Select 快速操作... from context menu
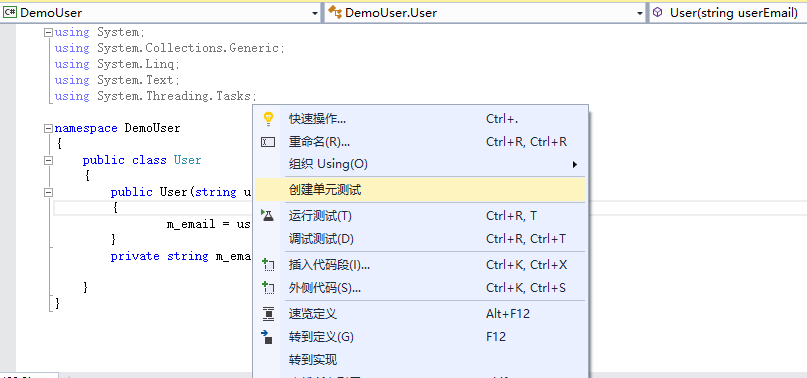Image resolution: width=807 pixels, height=378 pixels. pos(420,119)
